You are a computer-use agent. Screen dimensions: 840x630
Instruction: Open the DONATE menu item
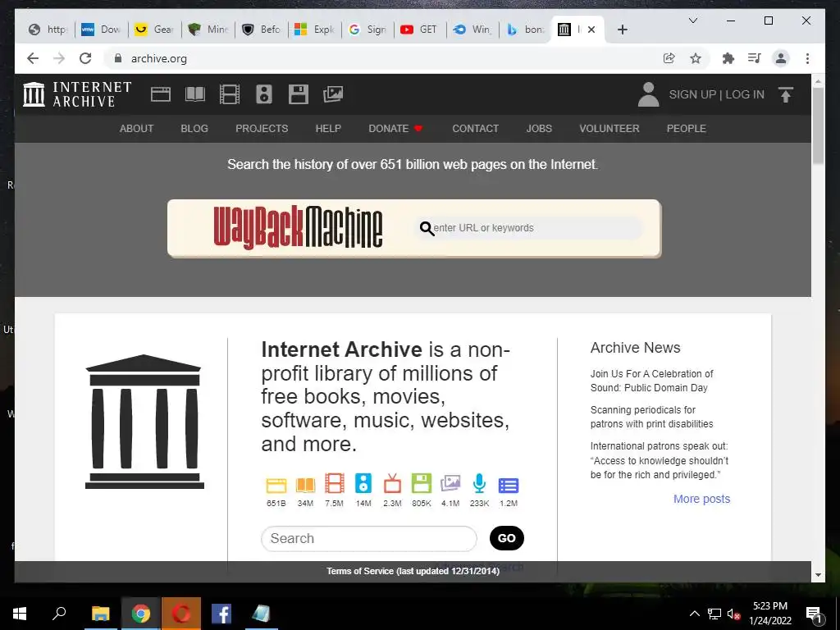pos(395,129)
